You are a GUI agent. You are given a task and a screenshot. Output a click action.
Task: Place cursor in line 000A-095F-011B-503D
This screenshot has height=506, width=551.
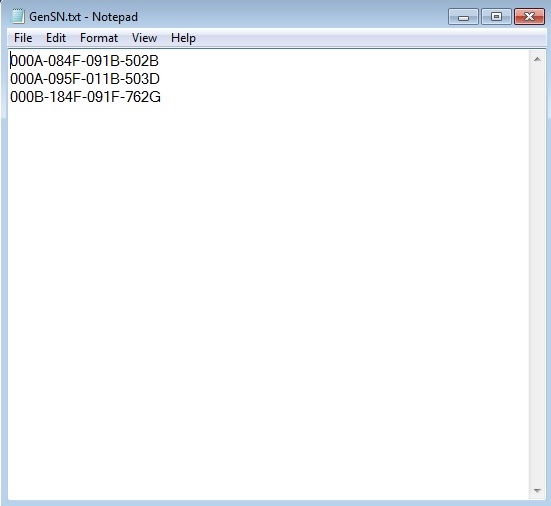[x=85, y=79]
